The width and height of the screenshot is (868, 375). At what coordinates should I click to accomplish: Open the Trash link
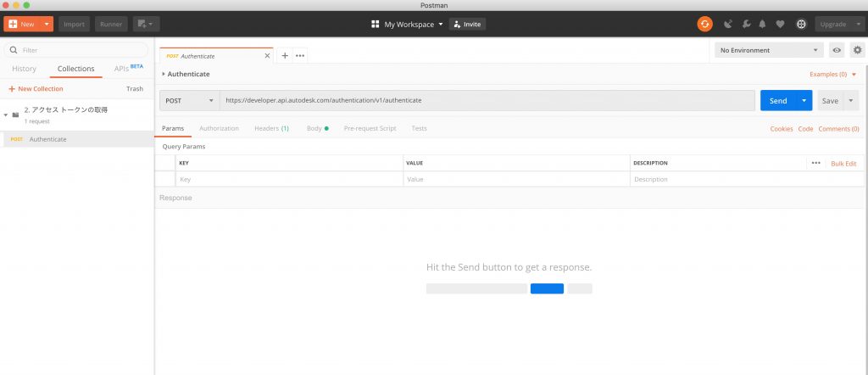pyautogui.click(x=135, y=88)
